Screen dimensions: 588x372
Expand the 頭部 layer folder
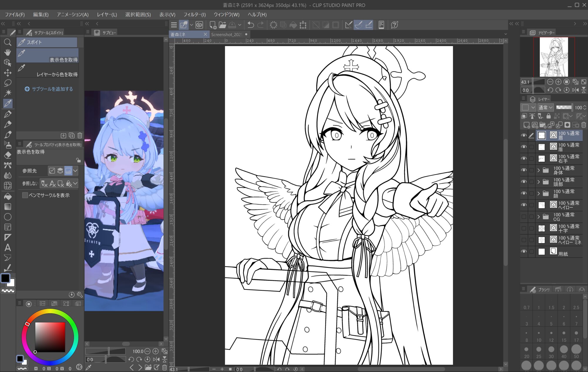pos(538,182)
